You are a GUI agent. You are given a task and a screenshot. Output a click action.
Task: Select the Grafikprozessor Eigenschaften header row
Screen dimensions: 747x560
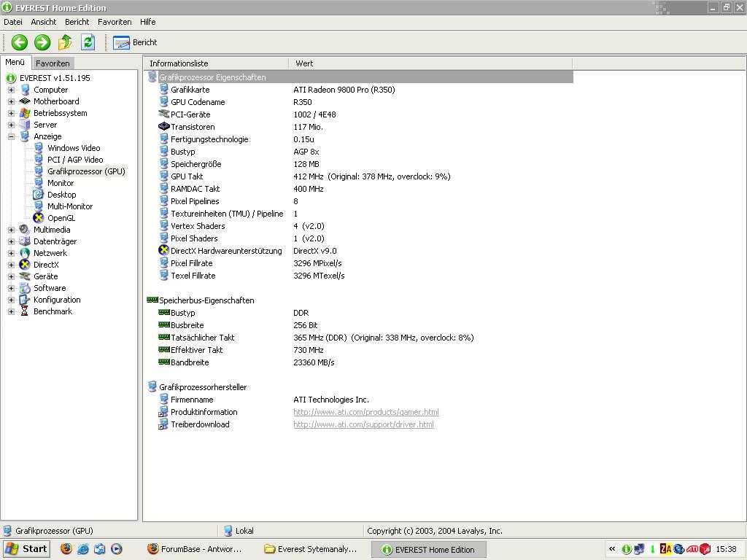click(x=360, y=77)
